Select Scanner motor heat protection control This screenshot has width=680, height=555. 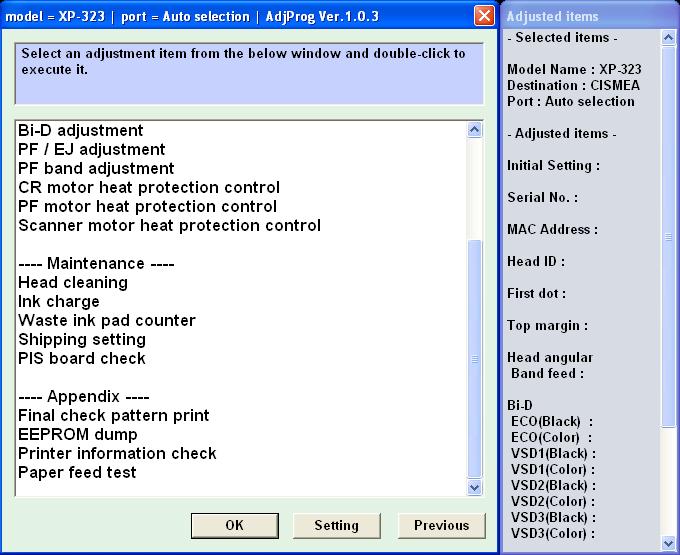170,226
